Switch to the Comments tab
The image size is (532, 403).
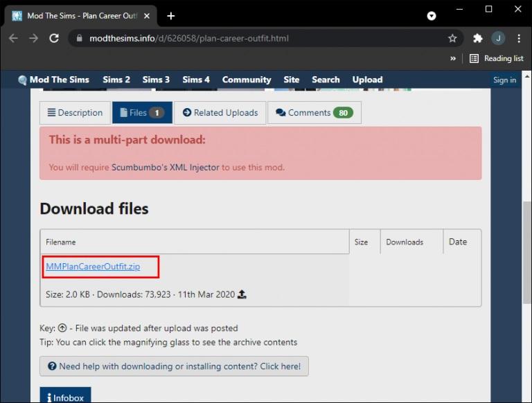point(314,113)
